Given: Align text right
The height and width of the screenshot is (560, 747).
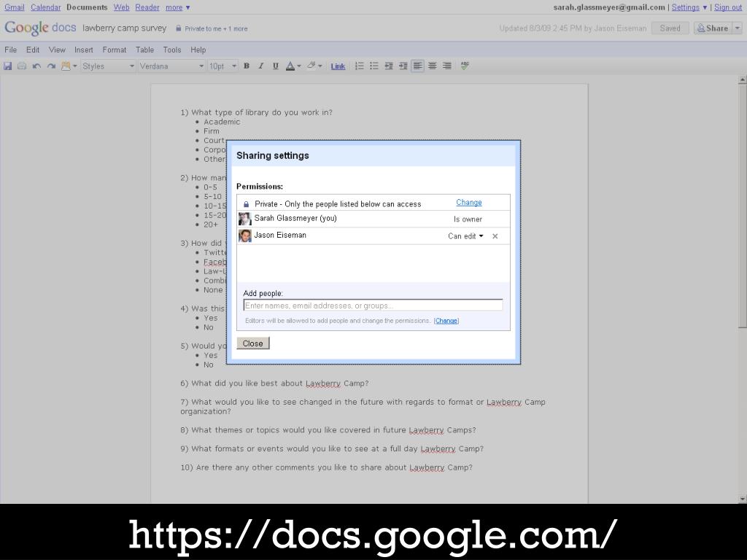Looking at the screenshot, I should [447, 66].
